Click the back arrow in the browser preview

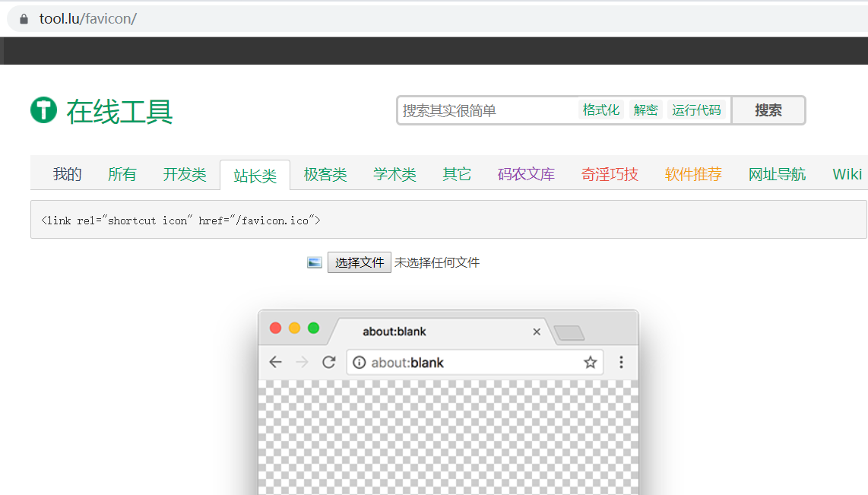tap(275, 362)
